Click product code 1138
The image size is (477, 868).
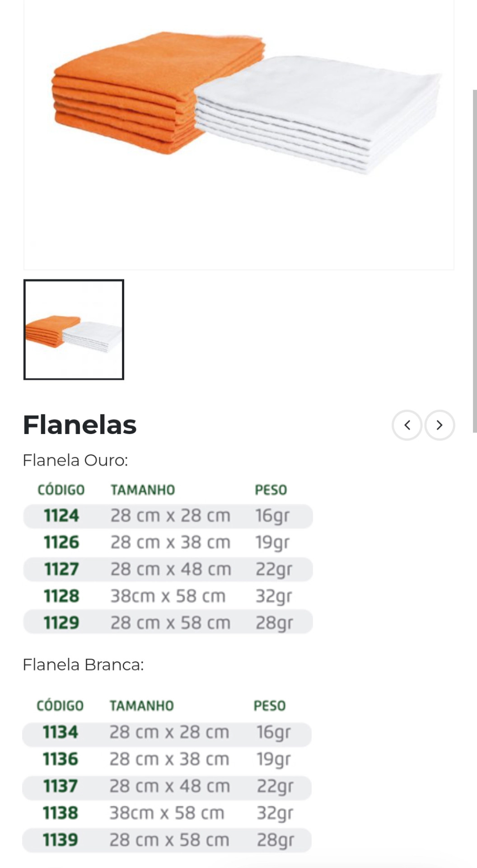point(61,813)
